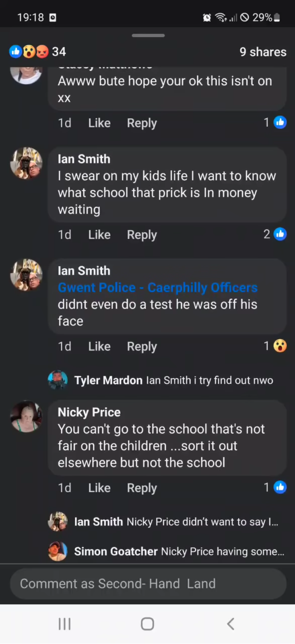Like Ian Smith's money waiting comment
Image resolution: width=295 pixels, height=644 pixels.
[x=99, y=235]
